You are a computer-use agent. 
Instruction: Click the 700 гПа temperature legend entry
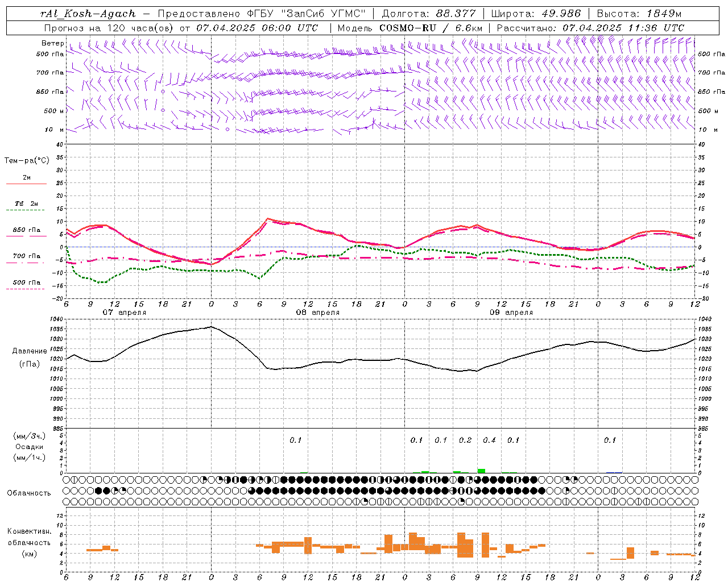27,256
